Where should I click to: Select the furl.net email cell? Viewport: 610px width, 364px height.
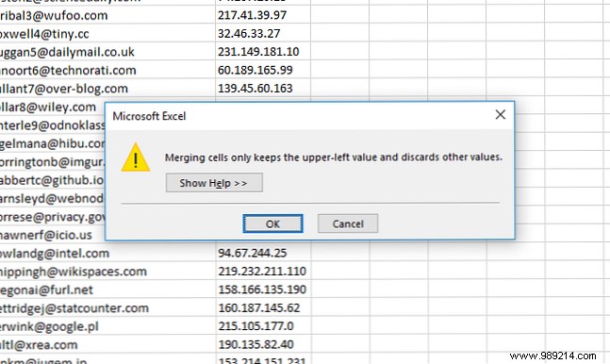point(107,290)
